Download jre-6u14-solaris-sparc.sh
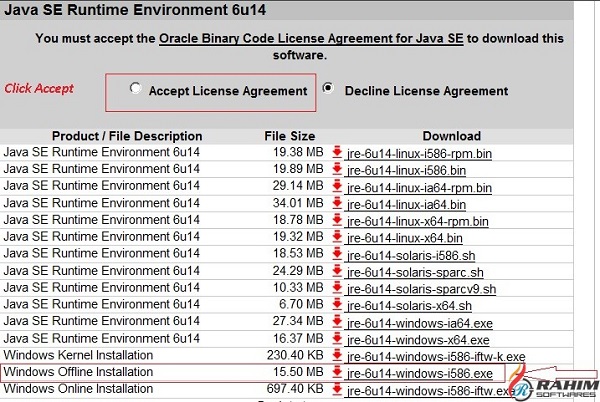 point(415,272)
